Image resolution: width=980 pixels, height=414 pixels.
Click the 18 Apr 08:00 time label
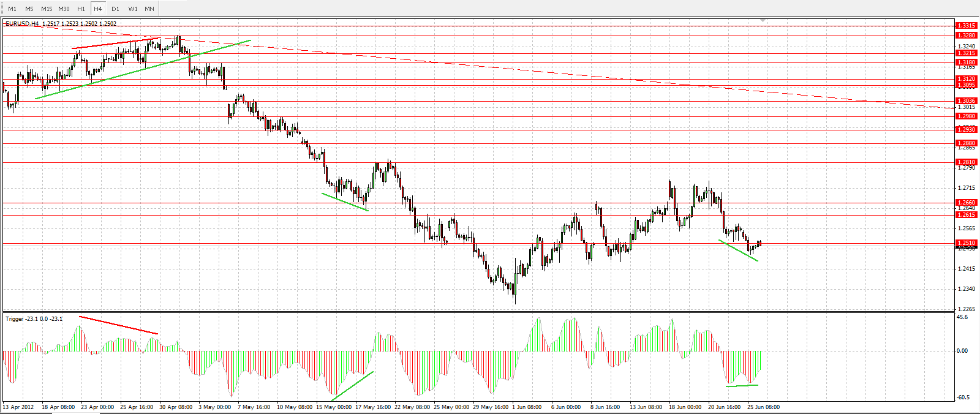click(58, 407)
